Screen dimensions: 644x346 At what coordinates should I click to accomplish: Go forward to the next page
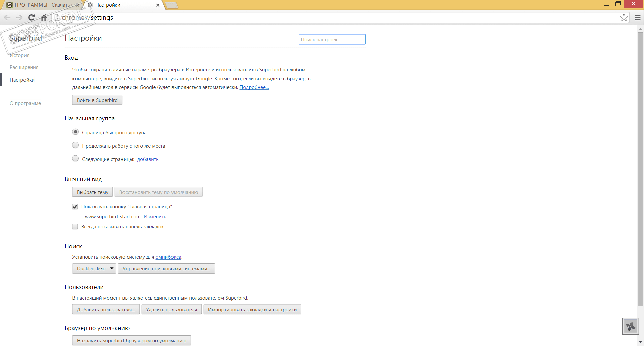point(19,17)
